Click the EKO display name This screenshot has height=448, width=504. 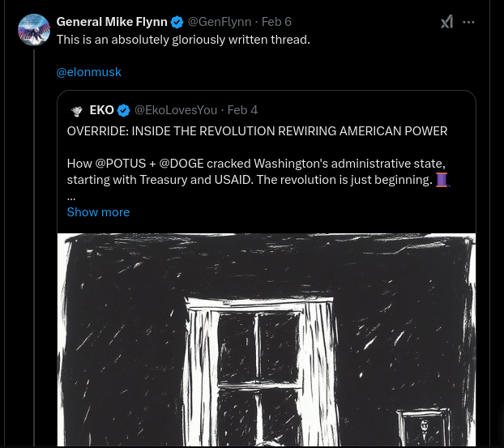pos(101,110)
